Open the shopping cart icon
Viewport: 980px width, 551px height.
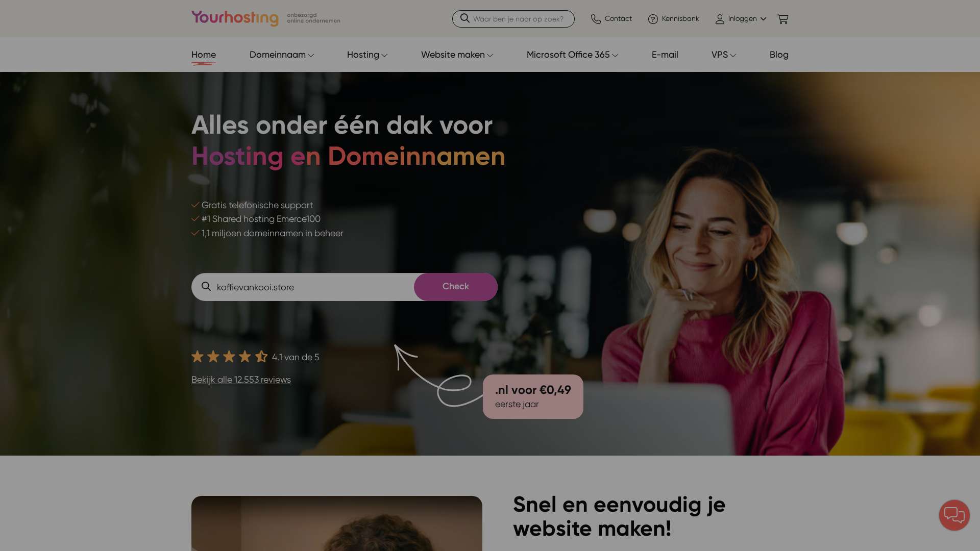coord(782,19)
